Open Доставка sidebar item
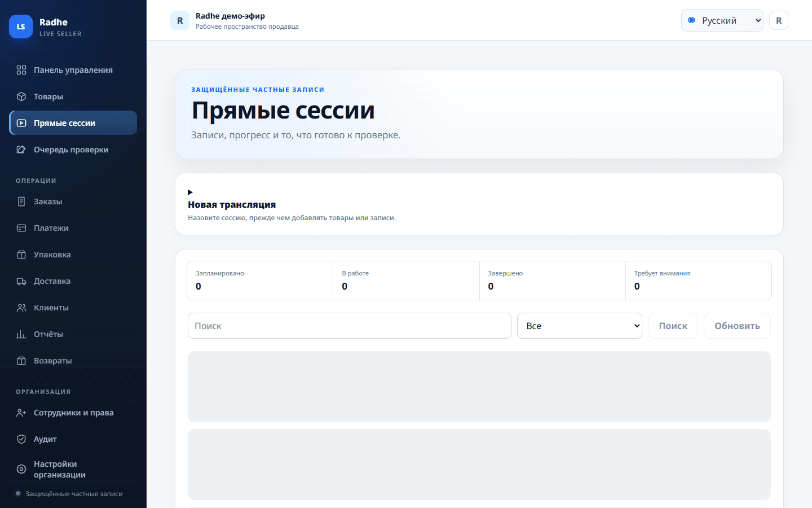The width and height of the screenshot is (812, 508). (x=73, y=281)
